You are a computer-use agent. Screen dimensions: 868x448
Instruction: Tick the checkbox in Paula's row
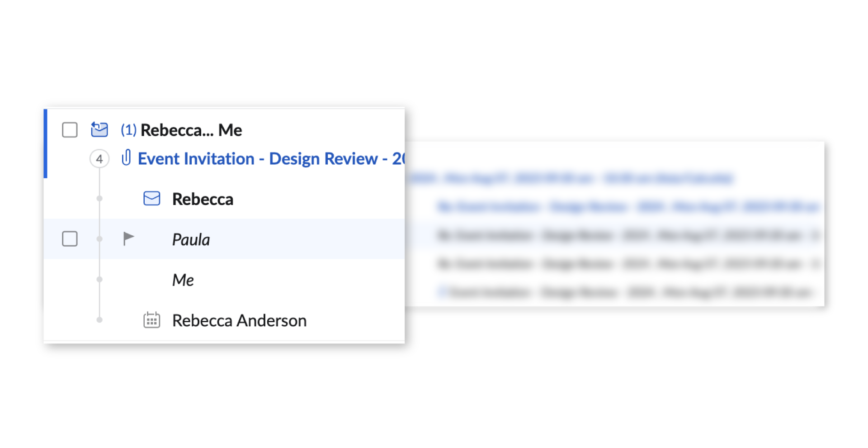(70, 239)
